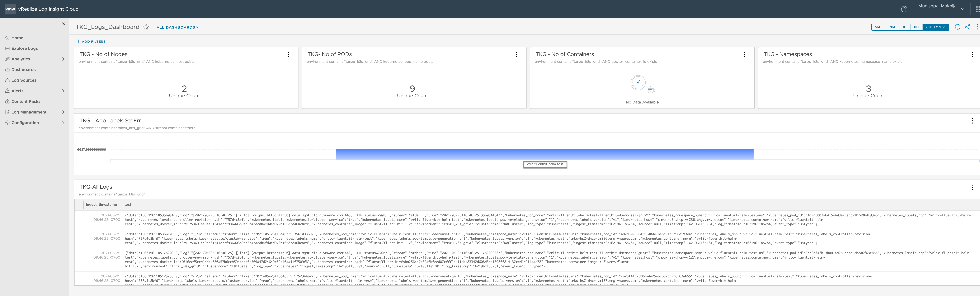Click the Nodes unique count value 2
The image size is (980, 296).
pos(184,89)
